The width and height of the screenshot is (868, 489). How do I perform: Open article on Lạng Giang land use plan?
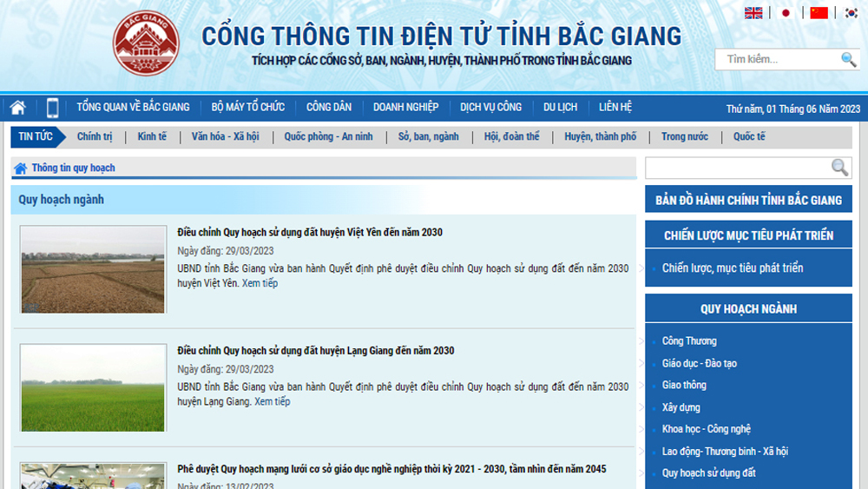(x=315, y=351)
